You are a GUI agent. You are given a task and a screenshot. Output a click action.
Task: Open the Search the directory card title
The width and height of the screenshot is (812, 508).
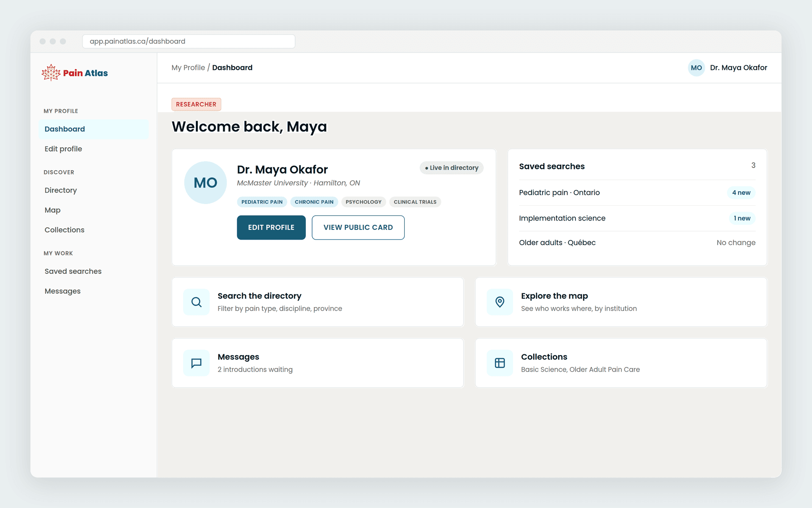tap(260, 296)
